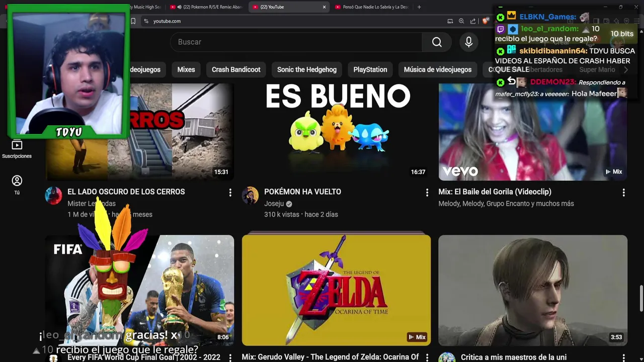This screenshot has height=362, width=644.
Task: Switch to Pokemon R/S/E Remix tab
Action: (206, 7)
